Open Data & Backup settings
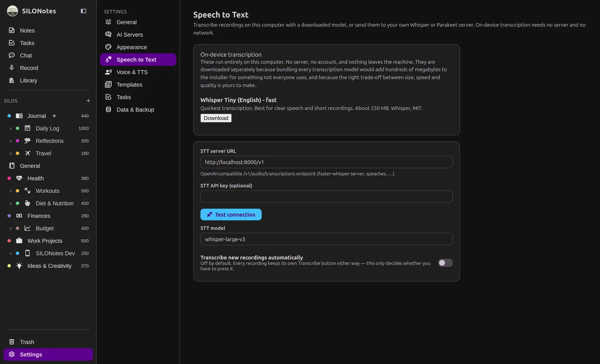The height and width of the screenshot is (364, 600). 138,109
